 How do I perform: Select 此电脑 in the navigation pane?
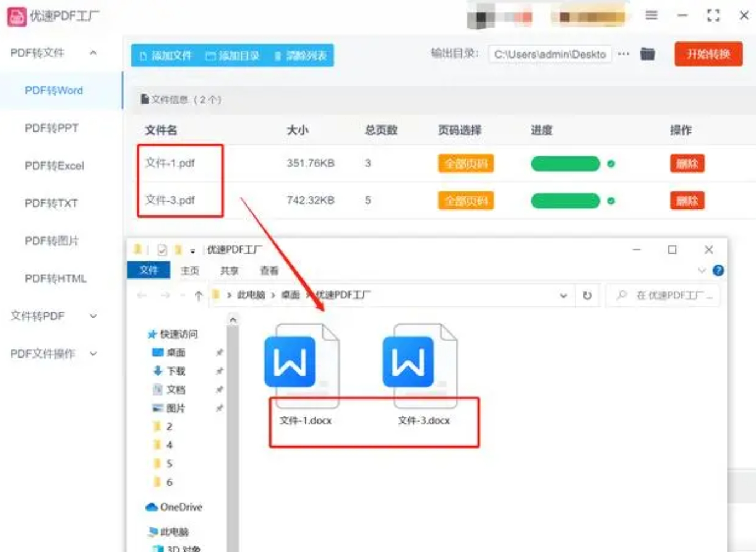174,532
